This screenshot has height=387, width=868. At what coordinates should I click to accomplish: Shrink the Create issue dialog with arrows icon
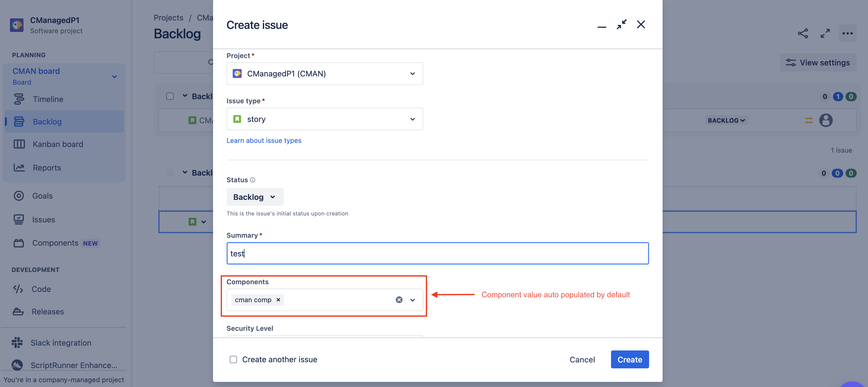621,25
